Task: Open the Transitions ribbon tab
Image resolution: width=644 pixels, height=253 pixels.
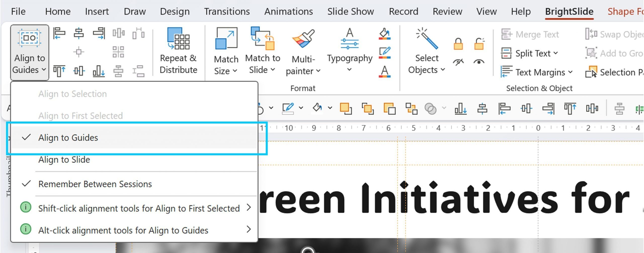Action: [227, 11]
